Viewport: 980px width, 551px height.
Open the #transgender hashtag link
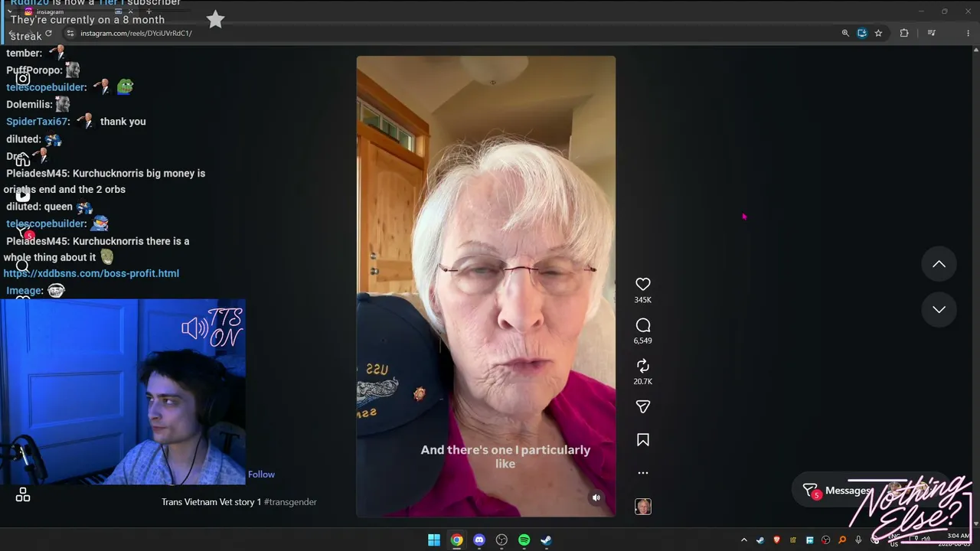[x=290, y=502]
